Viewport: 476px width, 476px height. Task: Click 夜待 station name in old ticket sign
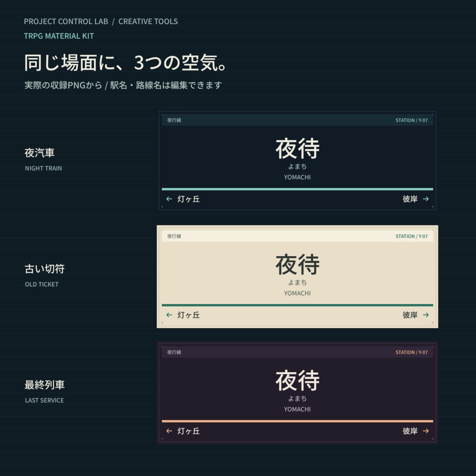click(x=297, y=264)
